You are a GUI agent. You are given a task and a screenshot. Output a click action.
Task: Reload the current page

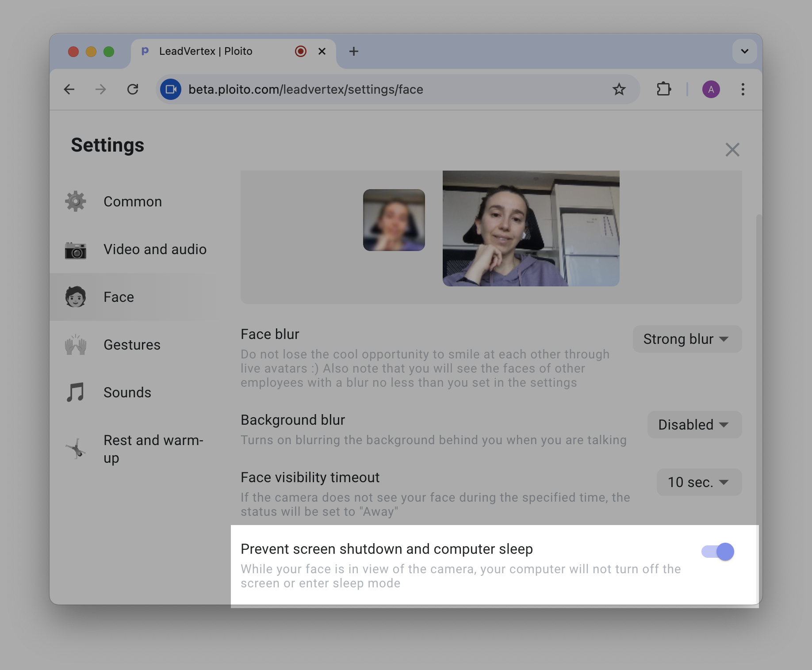tap(133, 89)
